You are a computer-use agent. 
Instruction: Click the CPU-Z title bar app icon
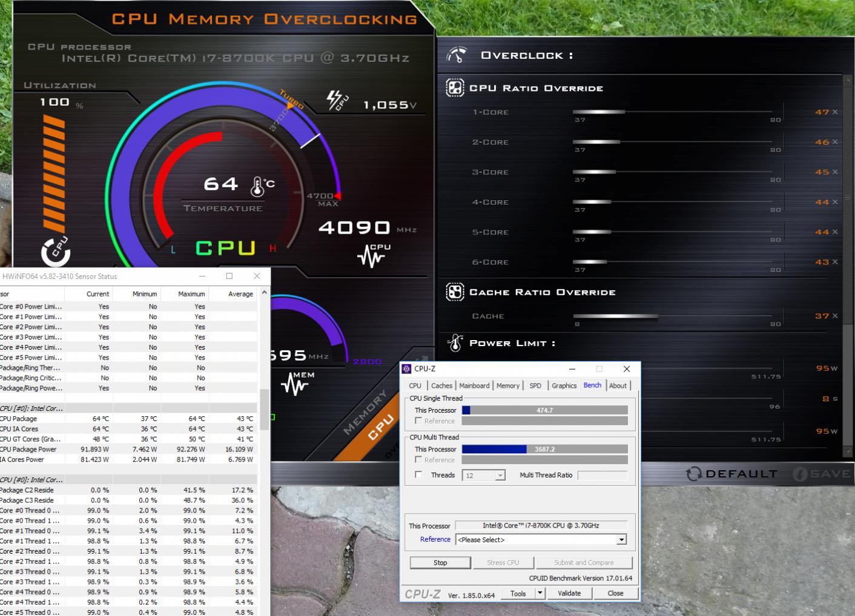[x=406, y=369]
